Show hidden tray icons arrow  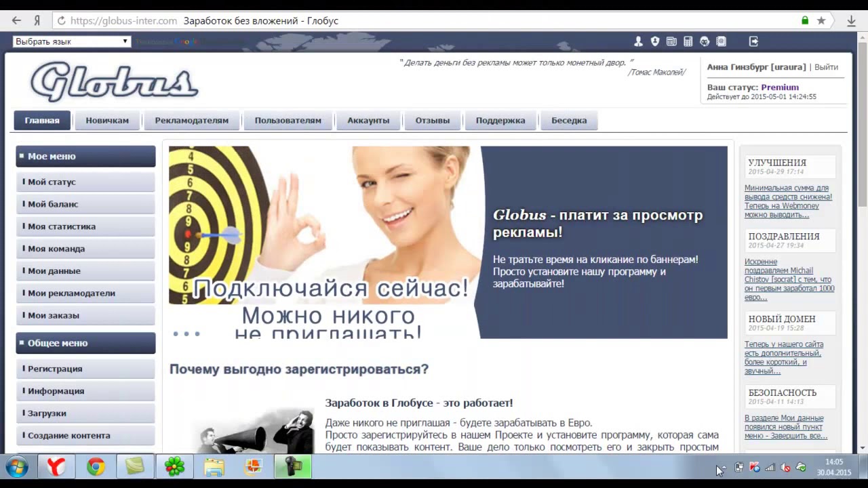click(723, 467)
